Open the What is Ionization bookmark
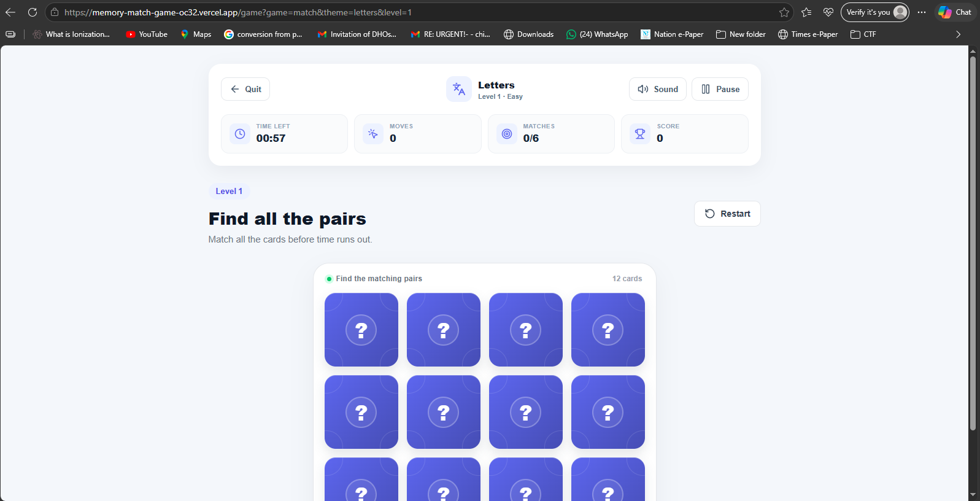 click(71, 34)
